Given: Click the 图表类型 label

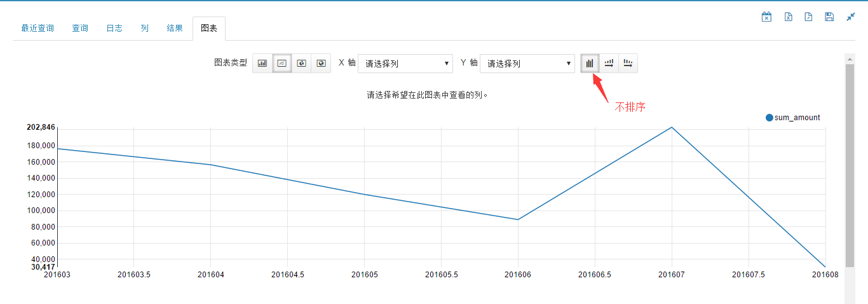Looking at the screenshot, I should [231, 63].
